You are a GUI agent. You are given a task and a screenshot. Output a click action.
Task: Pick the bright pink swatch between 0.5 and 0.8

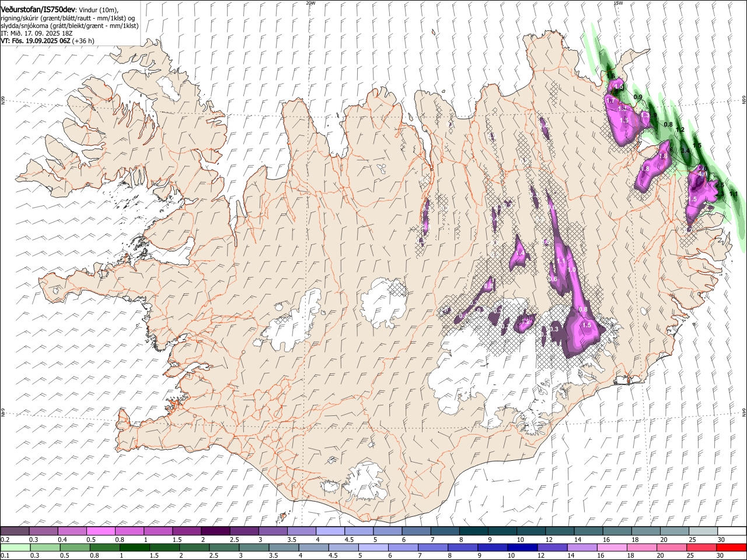point(101,531)
